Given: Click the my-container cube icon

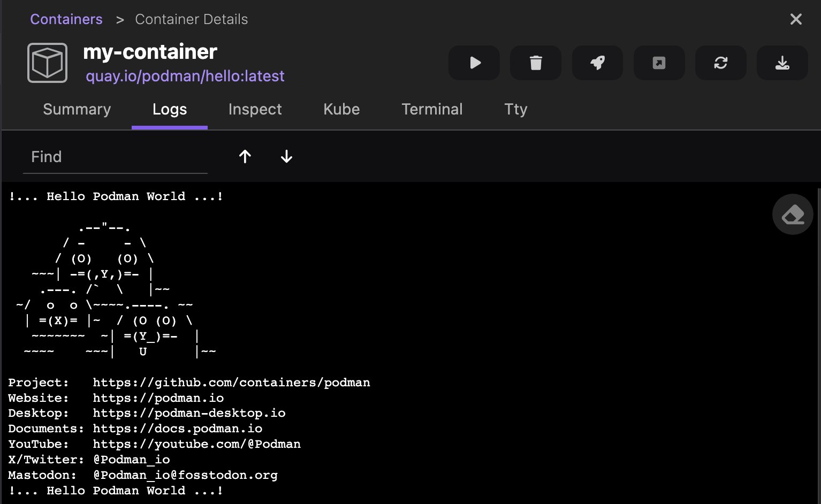Looking at the screenshot, I should (x=48, y=63).
